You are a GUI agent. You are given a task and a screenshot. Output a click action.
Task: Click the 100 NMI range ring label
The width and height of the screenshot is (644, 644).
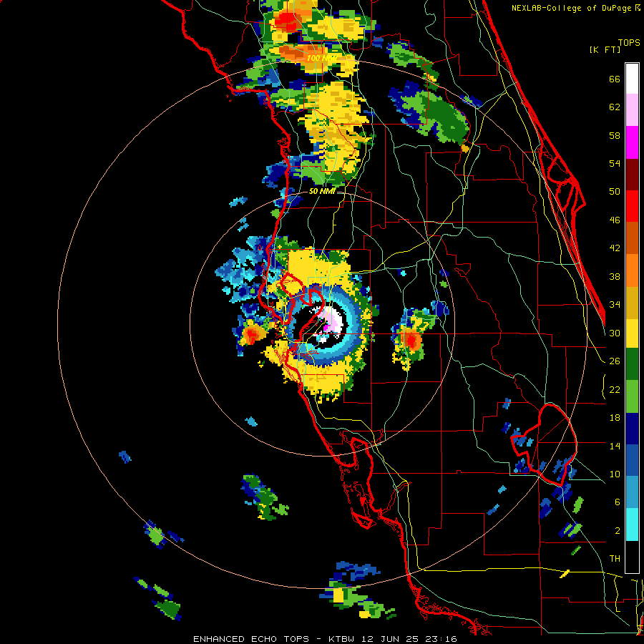coord(321,59)
